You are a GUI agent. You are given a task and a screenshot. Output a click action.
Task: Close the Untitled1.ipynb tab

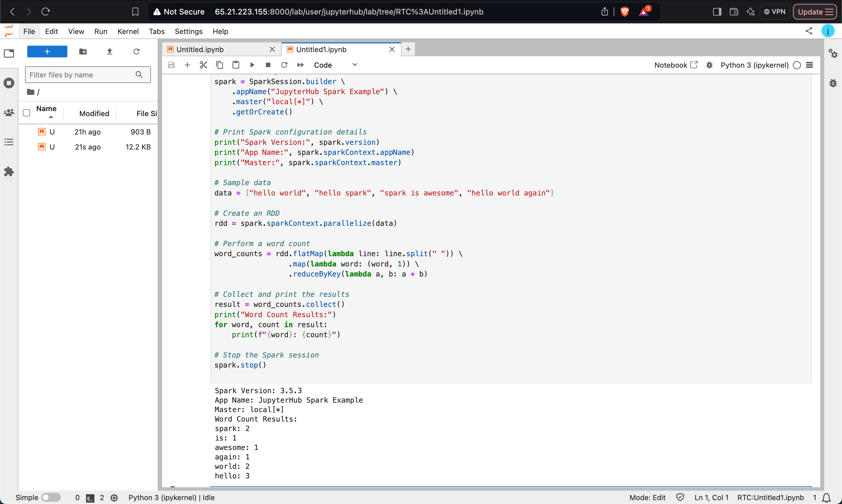[392, 50]
